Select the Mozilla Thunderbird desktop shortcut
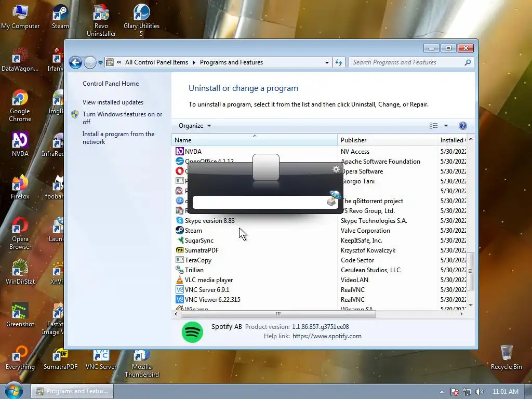532x399 pixels. (x=141, y=364)
